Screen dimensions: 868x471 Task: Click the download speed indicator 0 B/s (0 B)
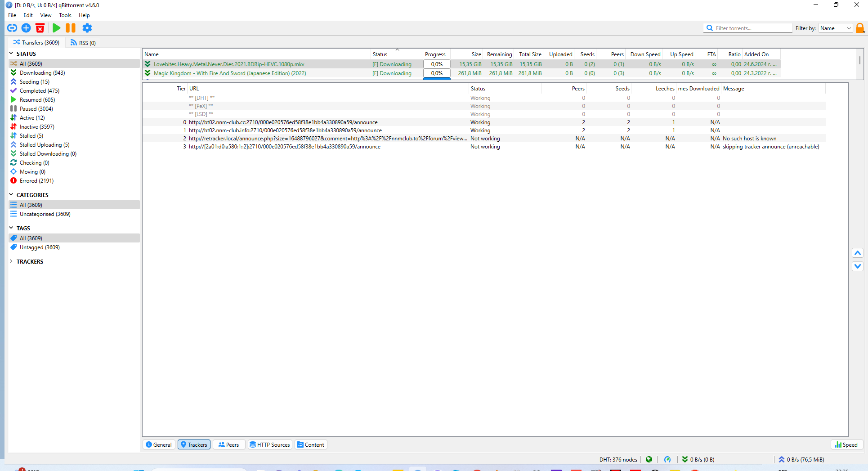tap(698, 459)
